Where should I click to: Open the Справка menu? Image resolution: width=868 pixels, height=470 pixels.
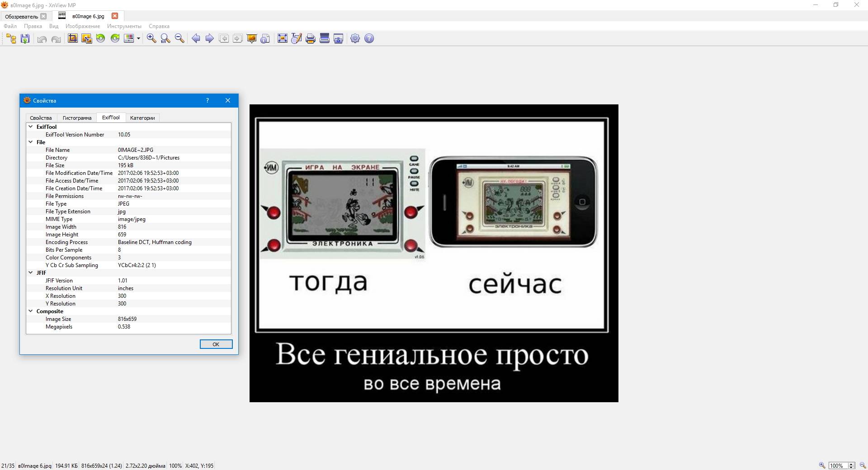[159, 26]
